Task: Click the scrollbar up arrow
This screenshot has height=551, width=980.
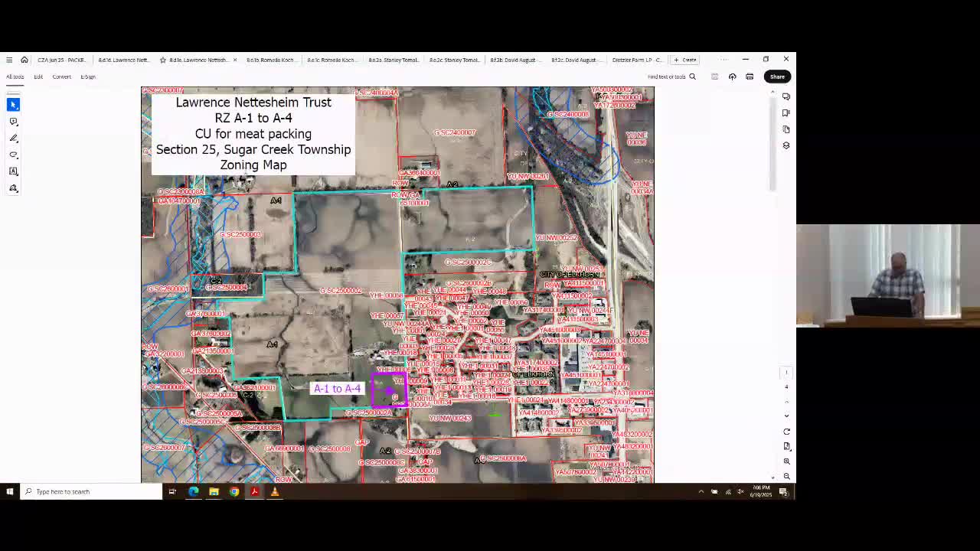Action: coord(773,93)
